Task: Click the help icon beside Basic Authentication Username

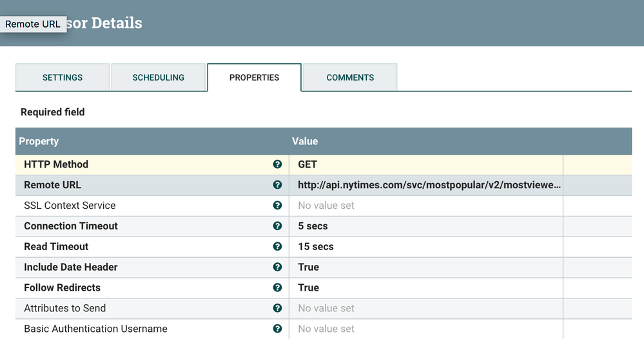Action: (277, 329)
